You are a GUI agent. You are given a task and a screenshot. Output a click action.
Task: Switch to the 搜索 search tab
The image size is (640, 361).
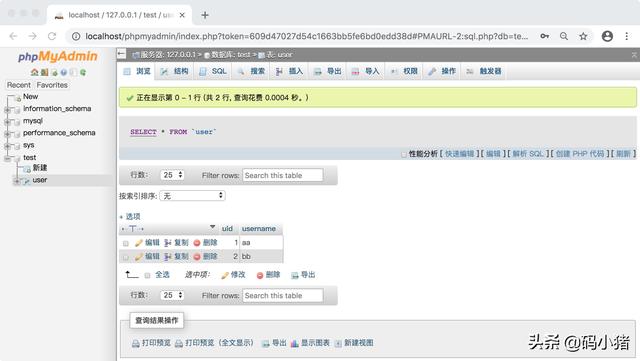click(x=251, y=71)
